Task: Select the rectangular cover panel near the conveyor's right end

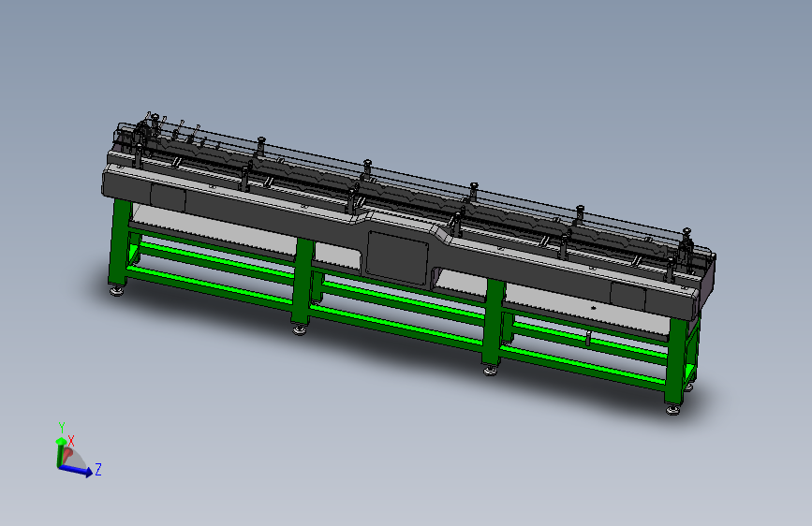Action: (x=627, y=297)
